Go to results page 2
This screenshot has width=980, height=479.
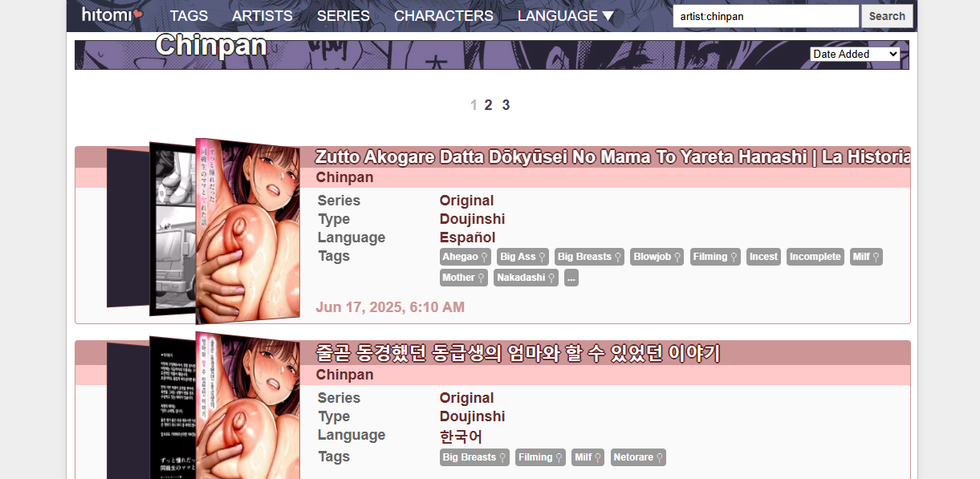point(488,105)
